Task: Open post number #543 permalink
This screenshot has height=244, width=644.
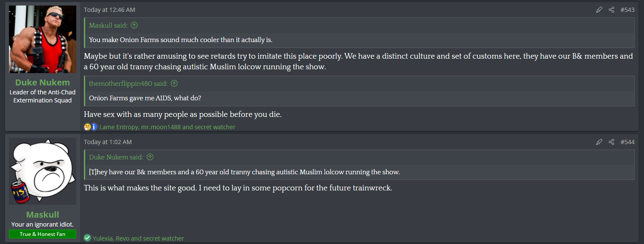Action: (x=627, y=10)
